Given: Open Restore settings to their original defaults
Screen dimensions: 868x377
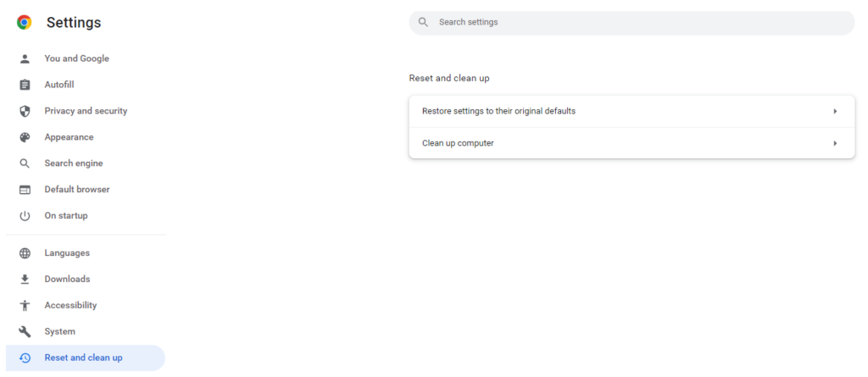Looking at the screenshot, I should coord(632,111).
